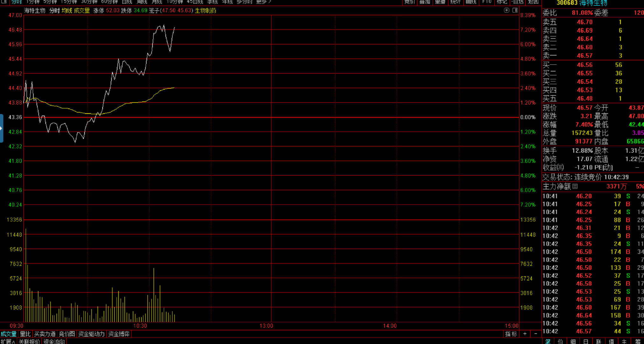Toggle the 均线 average line legend
The width and height of the screenshot is (644, 344).
point(67,11)
